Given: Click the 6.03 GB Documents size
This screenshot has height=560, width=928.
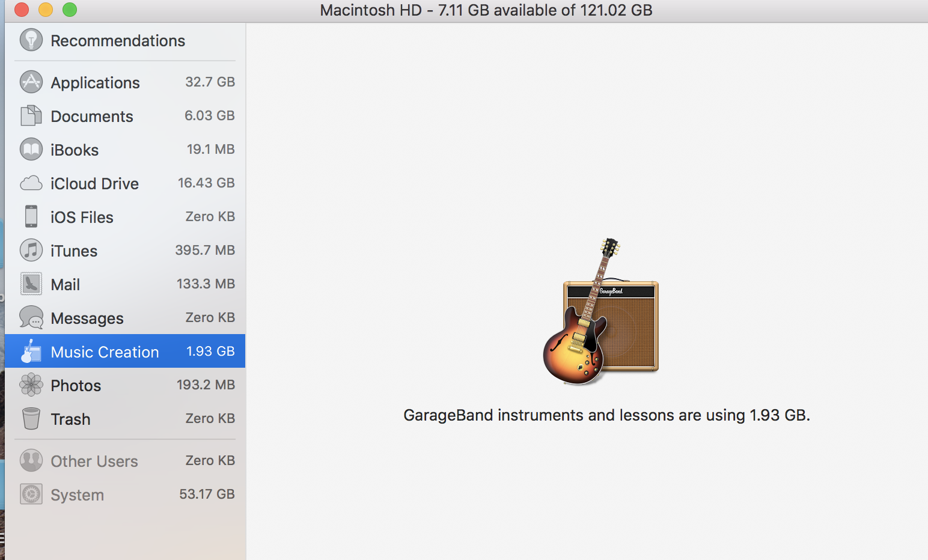Looking at the screenshot, I should point(210,115).
